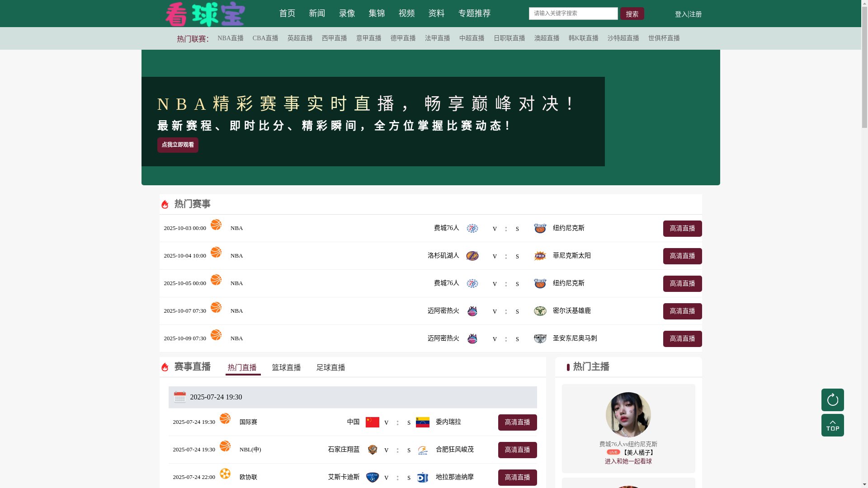Click the 点我立即观看 banner button
The width and height of the screenshot is (868, 488).
coord(178,145)
